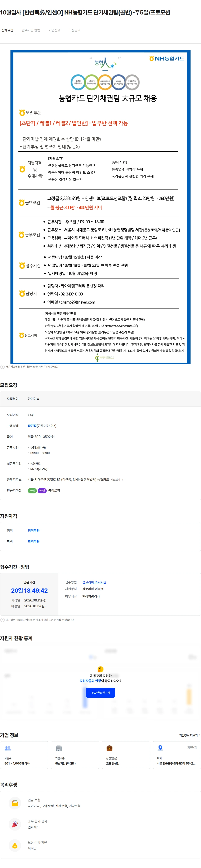Image resolution: width=201 pixels, height=868 pixels.
Task: Click the salary text 월급 300~350만원
Action: (41, 437)
